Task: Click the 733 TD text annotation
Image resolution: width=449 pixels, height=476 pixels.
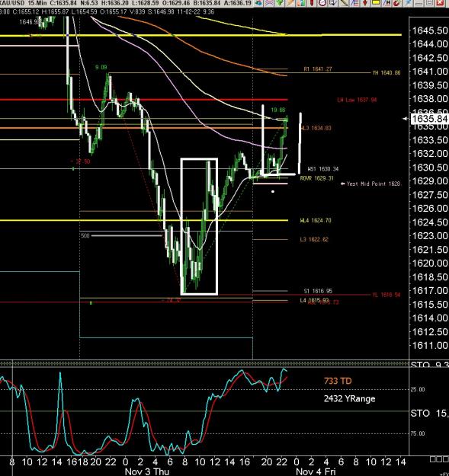Action: 338,381
